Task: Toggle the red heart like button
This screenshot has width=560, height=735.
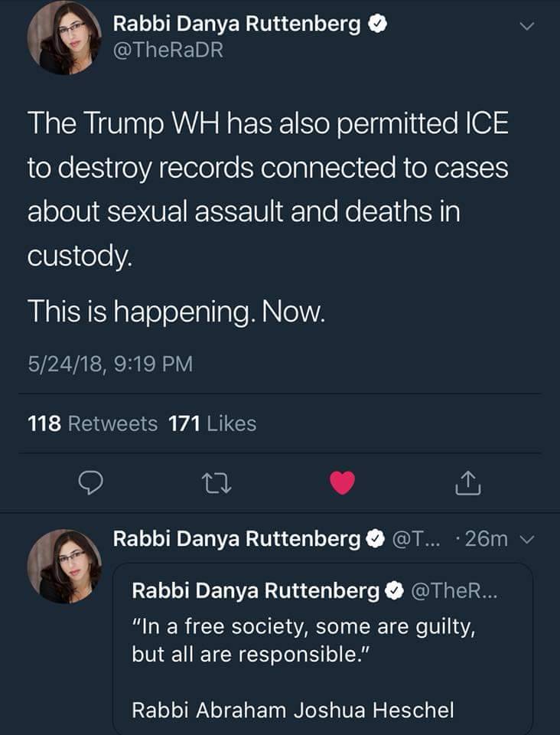Action: click(342, 482)
